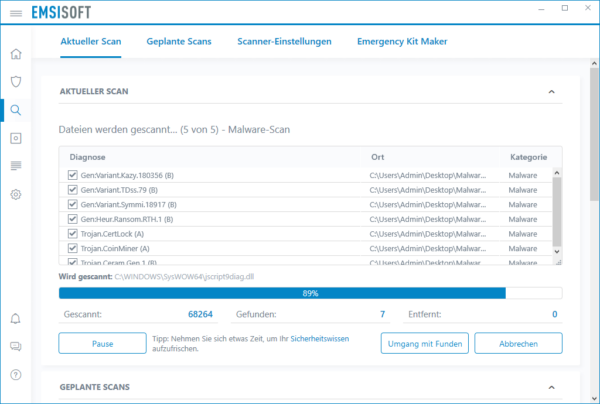Image resolution: width=600 pixels, height=404 pixels.
Task: Deselect the Trojan.CoinMiner (A) checkbox
Action: 72,248
